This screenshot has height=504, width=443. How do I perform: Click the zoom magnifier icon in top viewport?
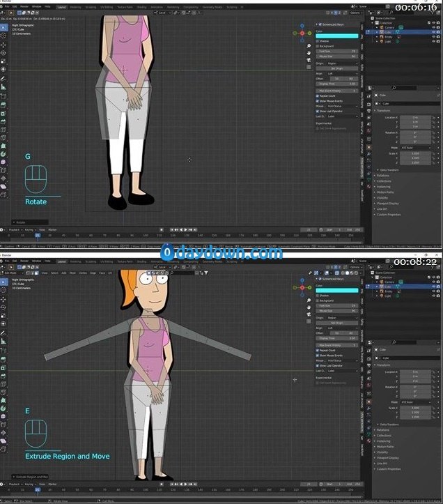[x=309, y=47]
